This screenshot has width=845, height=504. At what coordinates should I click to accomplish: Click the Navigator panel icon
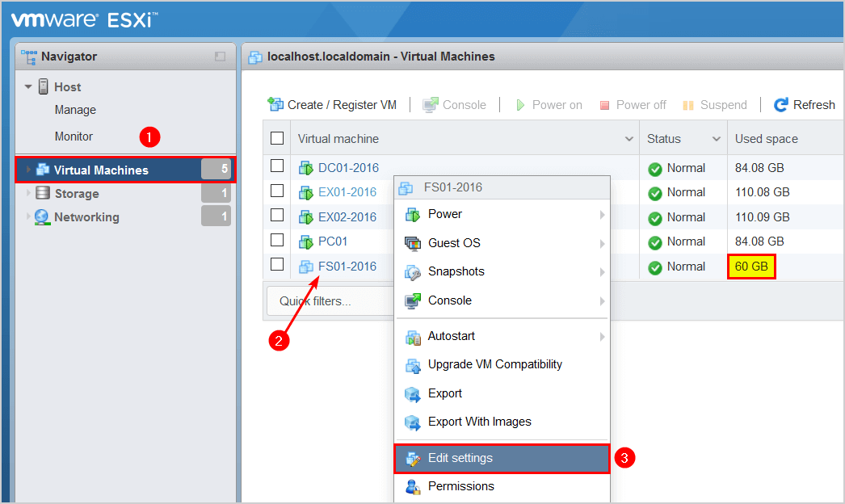coord(29,57)
